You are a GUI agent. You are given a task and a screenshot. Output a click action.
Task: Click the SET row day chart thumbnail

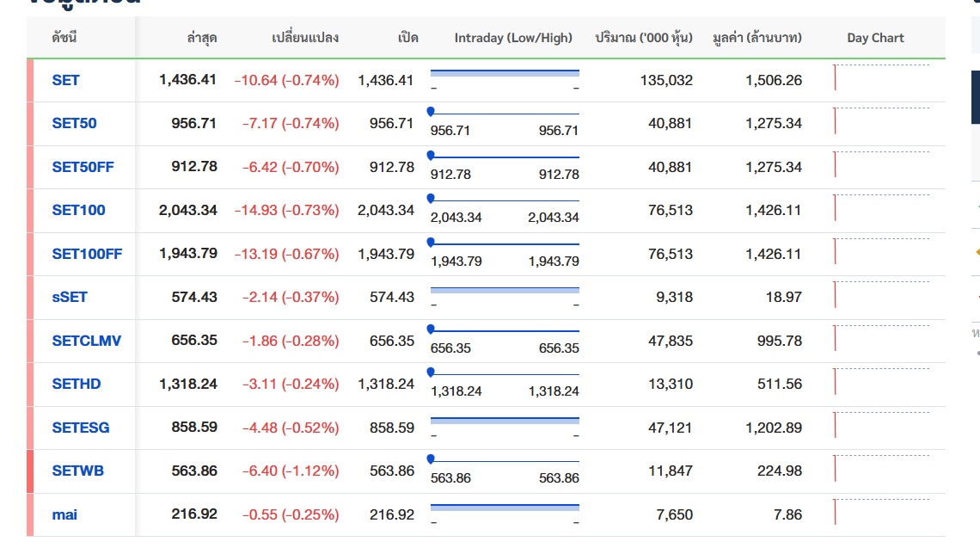point(881,78)
